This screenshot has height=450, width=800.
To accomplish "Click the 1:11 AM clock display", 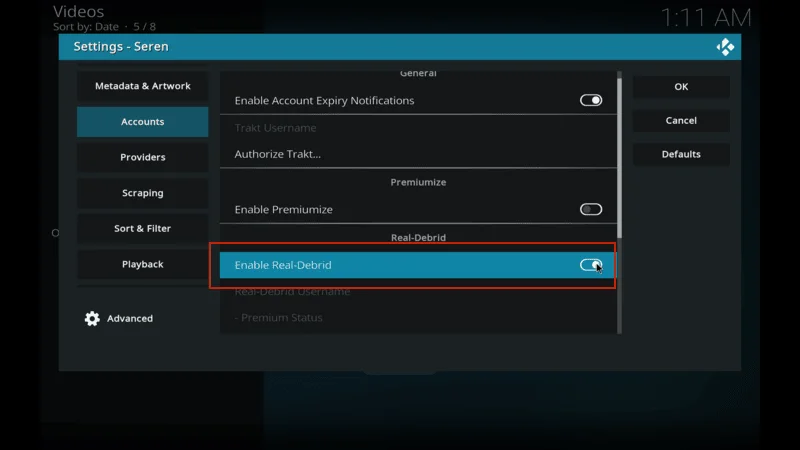I will 706,17.
